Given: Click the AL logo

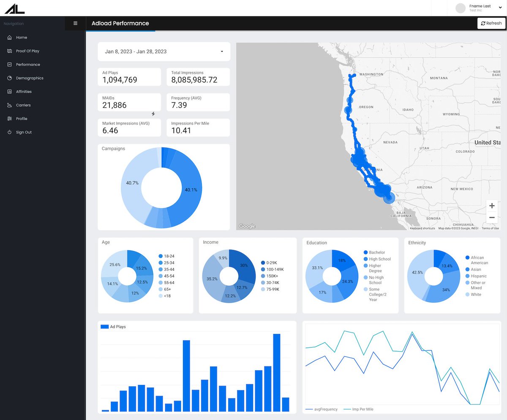Looking at the screenshot, I should pos(14,8).
